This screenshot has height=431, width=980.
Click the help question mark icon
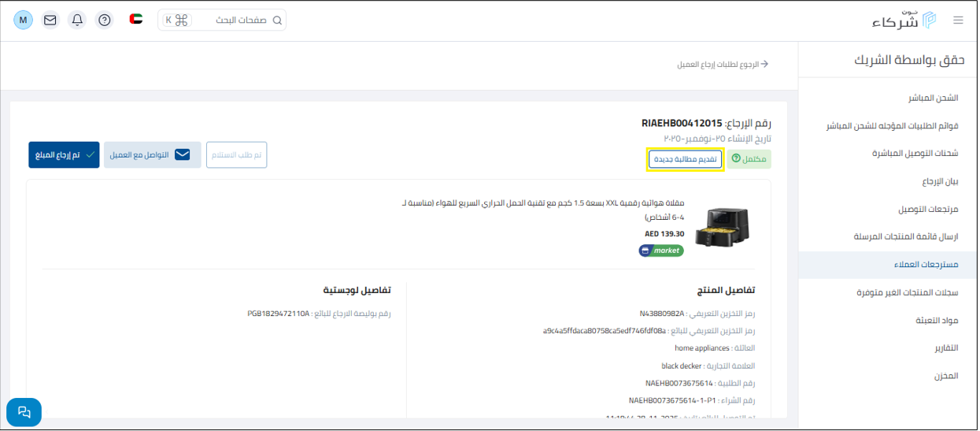coord(104,20)
